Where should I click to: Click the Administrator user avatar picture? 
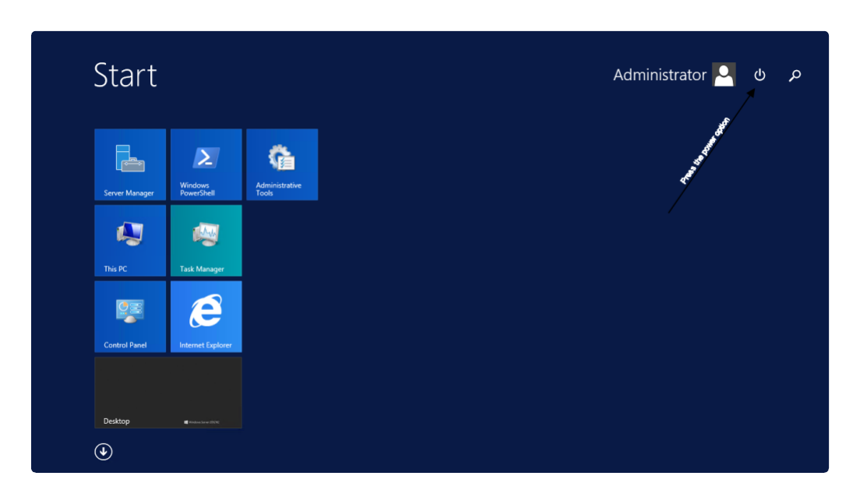724,75
